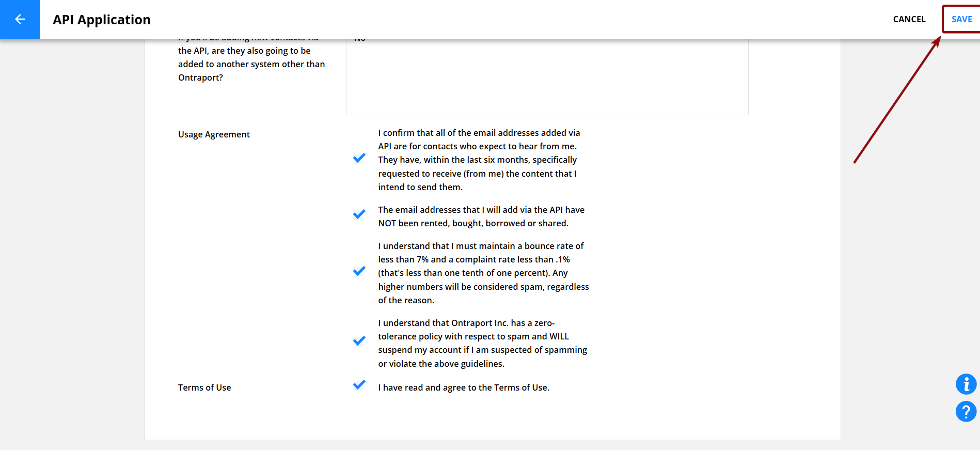Toggle the not rented or bought checkbox

(359, 214)
